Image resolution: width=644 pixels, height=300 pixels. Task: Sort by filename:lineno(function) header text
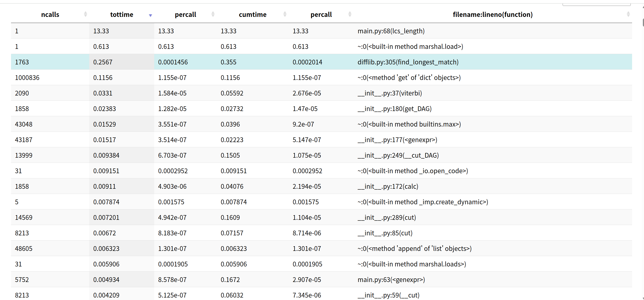[x=492, y=14]
